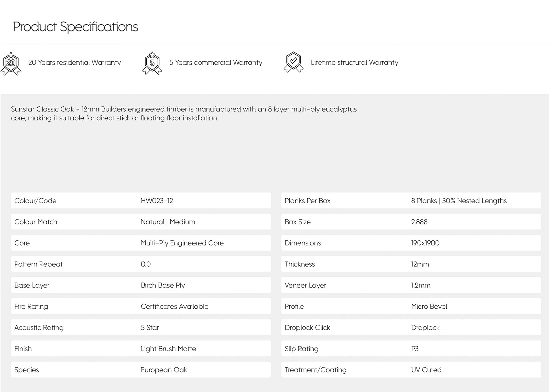Select the 'Lifetime structural Warranty' text
This screenshot has width=549, height=392.
point(354,62)
